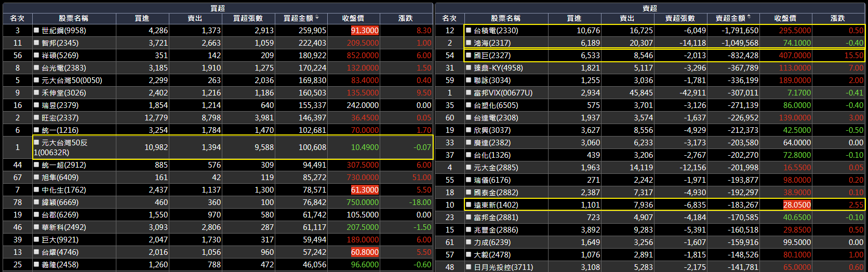Tick the checkbox for 緯穎(6669)
The height and width of the screenshot is (272, 868).
click(x=36, y=202)
